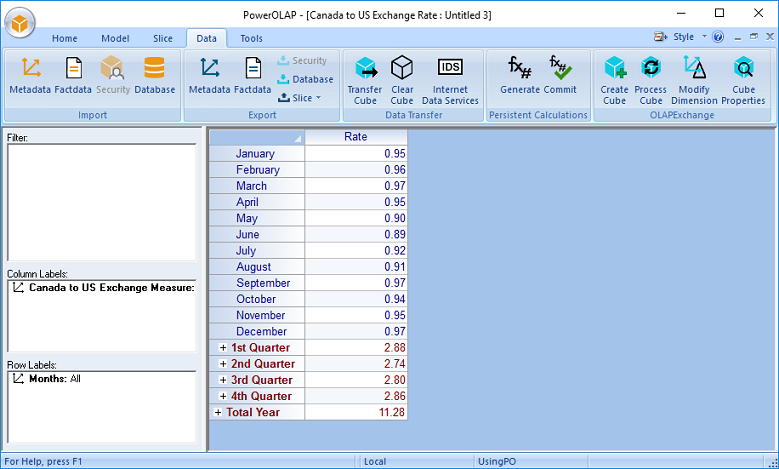
Task: Select the June row header
Action: click(257, 234)
